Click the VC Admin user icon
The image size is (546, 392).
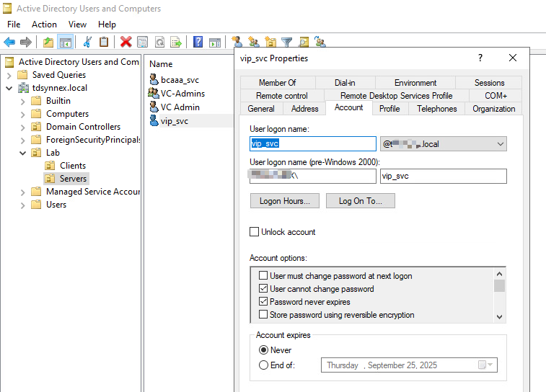[154, 107]
